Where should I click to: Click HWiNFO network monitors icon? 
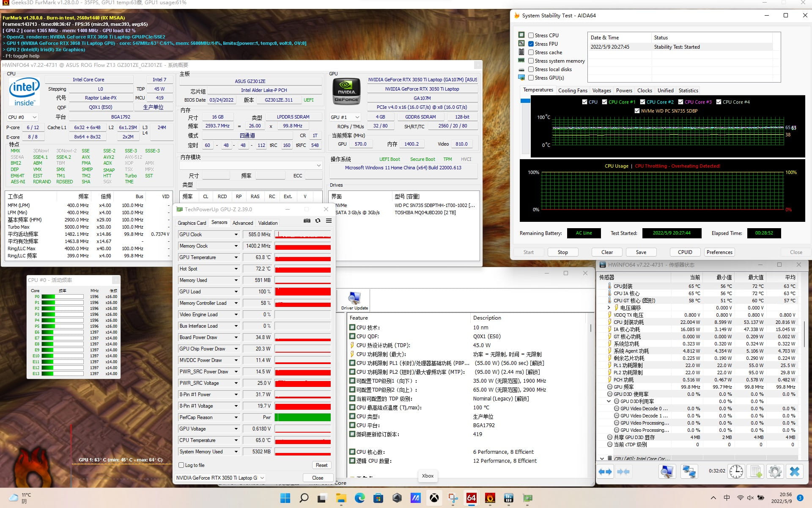pos(689,472)
